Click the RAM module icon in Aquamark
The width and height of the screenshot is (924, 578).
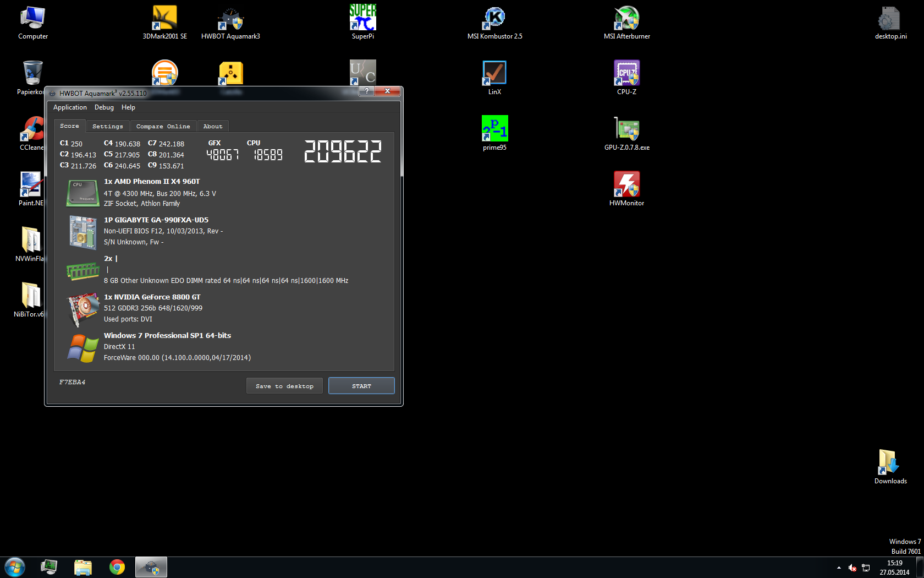(x=83, y=270)
